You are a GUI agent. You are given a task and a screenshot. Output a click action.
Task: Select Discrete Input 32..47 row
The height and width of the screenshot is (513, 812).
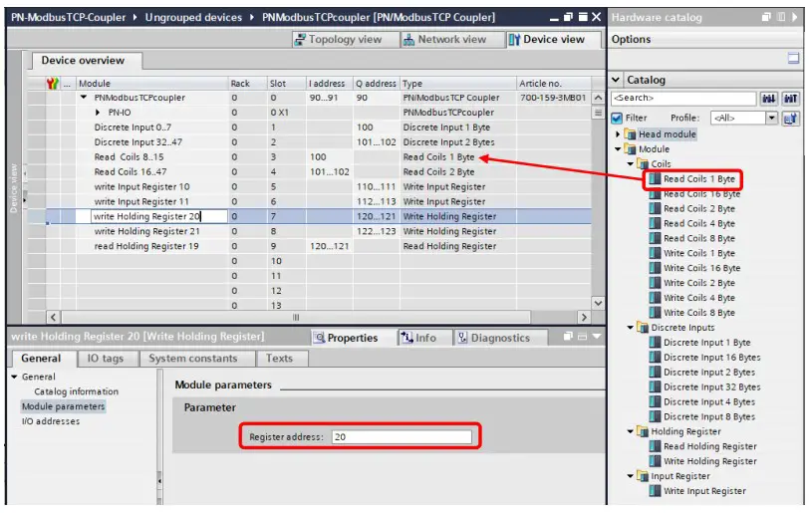[x=309, y=142]
